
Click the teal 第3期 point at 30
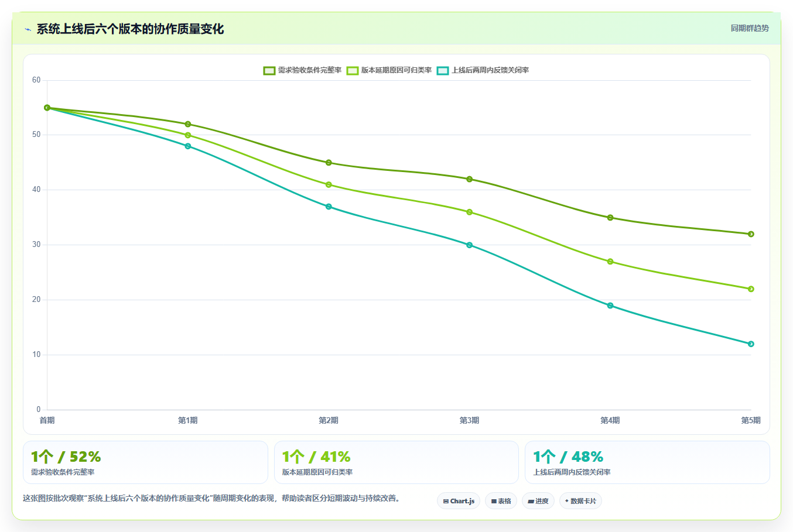point(470,245)
